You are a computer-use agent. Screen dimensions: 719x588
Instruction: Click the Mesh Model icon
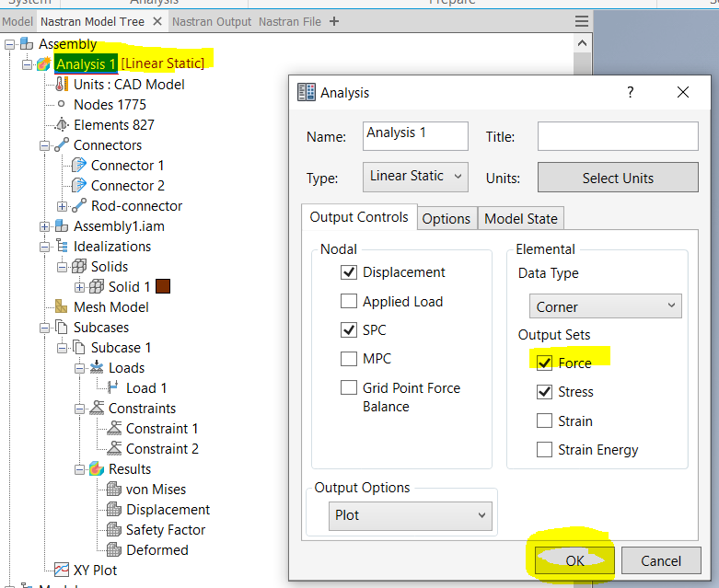coord(62,306)
